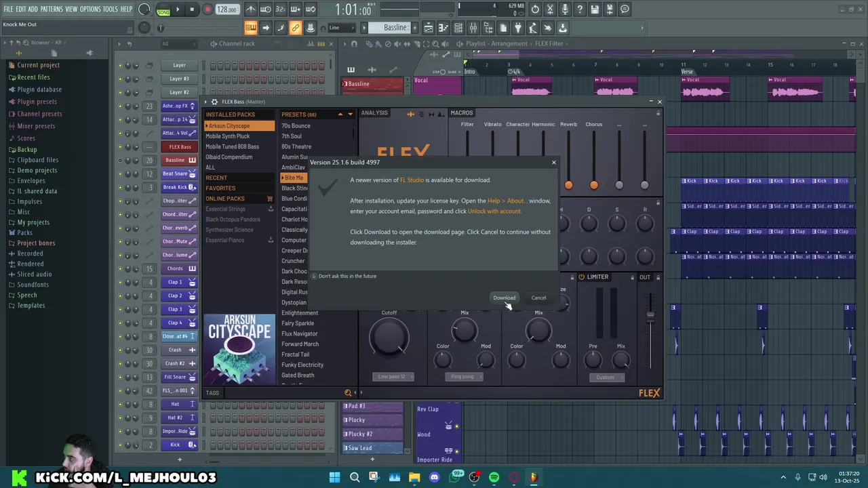Image resolution: width=868 pixels, height=488 pixels.
Task: Toggle mute LED on Bassline channel
Action: click(x=120, y=161)
